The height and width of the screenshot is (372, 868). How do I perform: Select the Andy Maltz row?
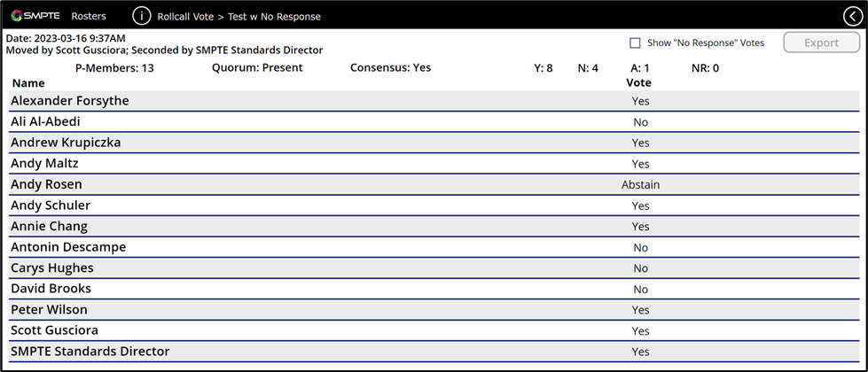coord(44,164)
